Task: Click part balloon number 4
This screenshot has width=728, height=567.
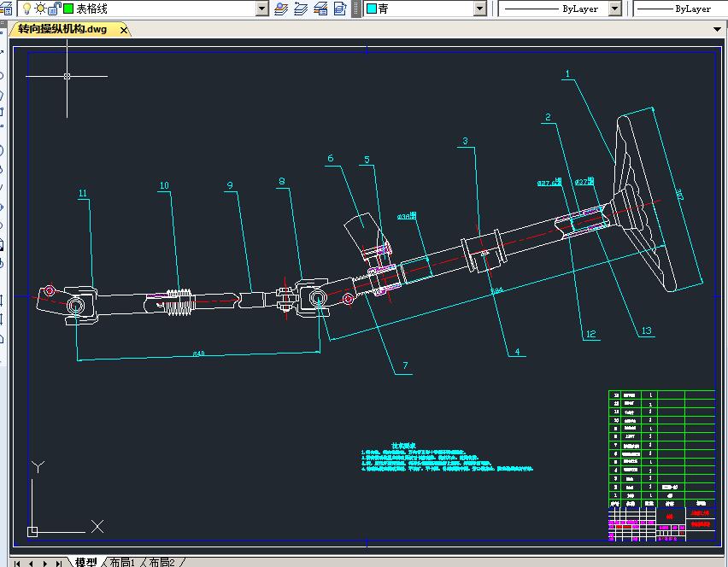Action: point(517,351)
